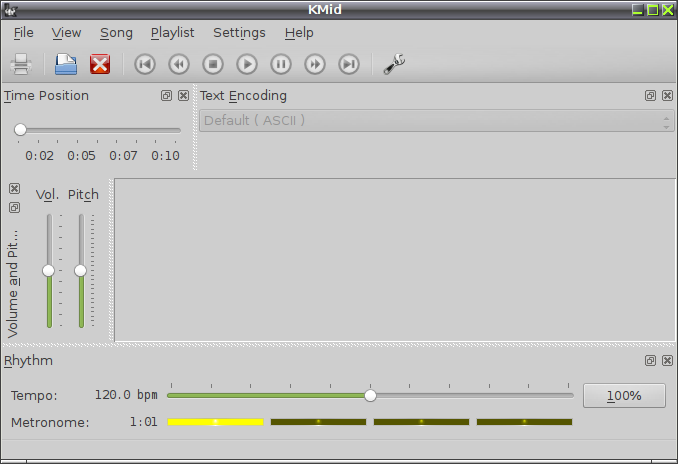Open the Song menu

pos(116,33)
